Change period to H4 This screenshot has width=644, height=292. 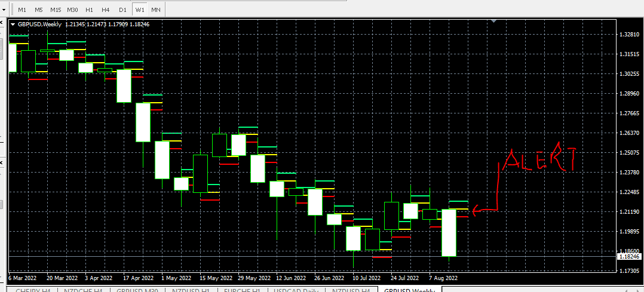click(106, 10)
